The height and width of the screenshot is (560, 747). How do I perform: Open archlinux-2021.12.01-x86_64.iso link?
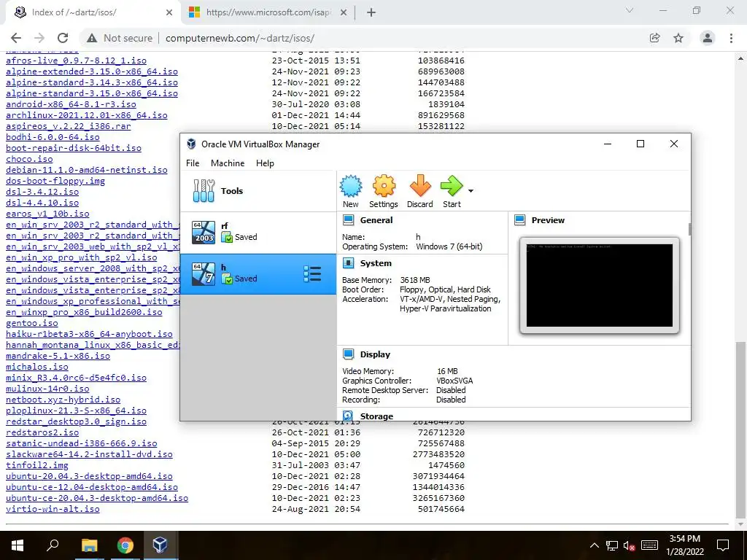(87, 115)
